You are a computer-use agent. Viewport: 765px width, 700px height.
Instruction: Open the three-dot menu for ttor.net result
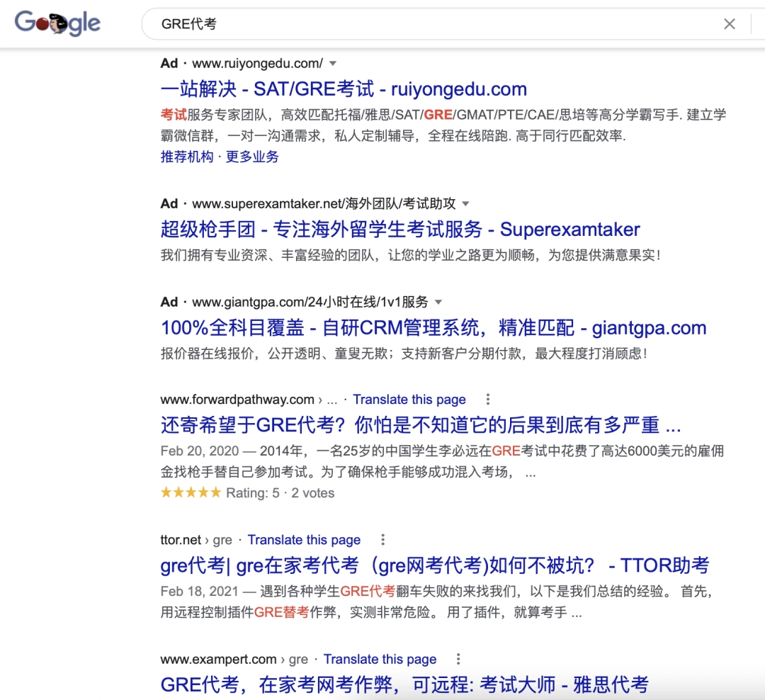383,539
